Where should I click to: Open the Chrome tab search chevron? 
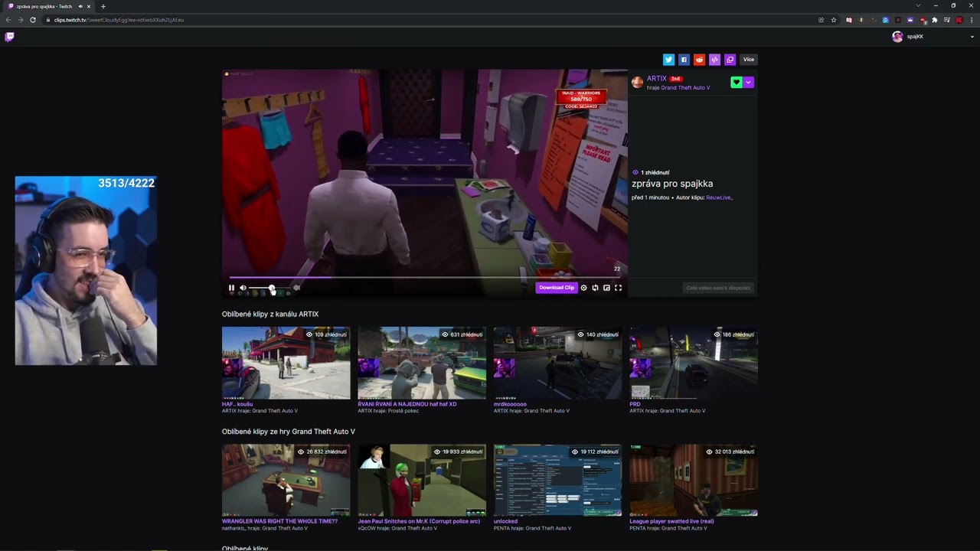pyautogui.click(x=918, y=6)
